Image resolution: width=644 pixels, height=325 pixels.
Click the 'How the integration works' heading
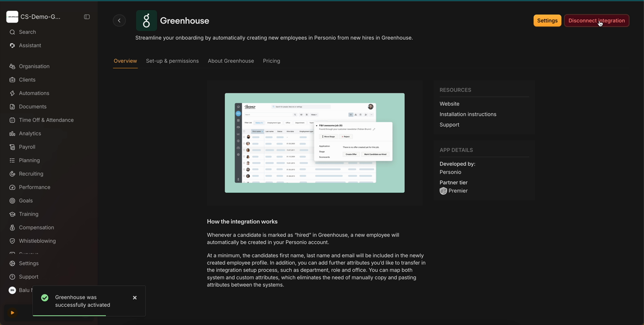[243, 222]
